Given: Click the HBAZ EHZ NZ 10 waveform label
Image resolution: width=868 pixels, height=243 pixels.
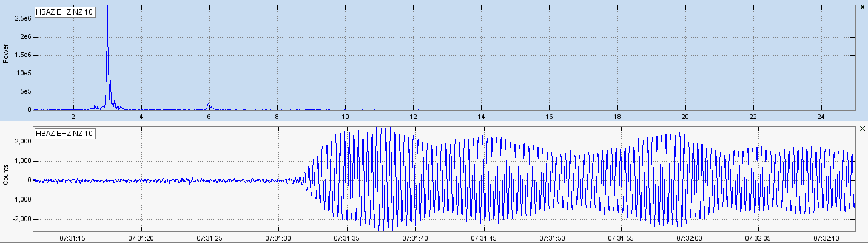Looking at the screenshot, I should 65,133.
